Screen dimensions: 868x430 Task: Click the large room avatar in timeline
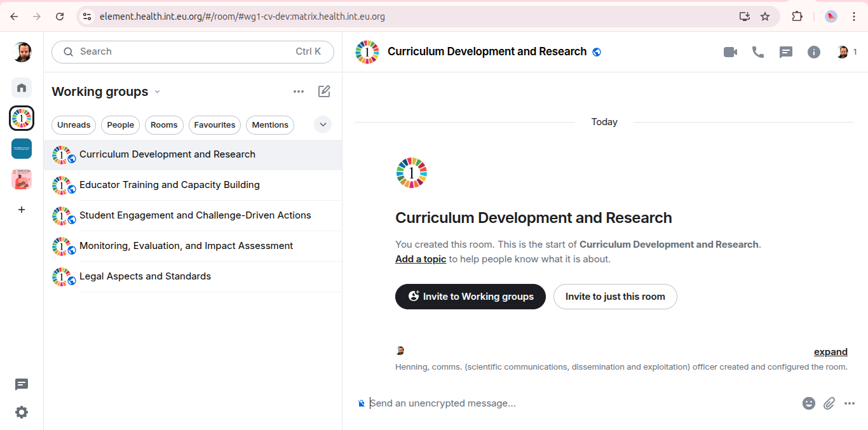(412, 173)
